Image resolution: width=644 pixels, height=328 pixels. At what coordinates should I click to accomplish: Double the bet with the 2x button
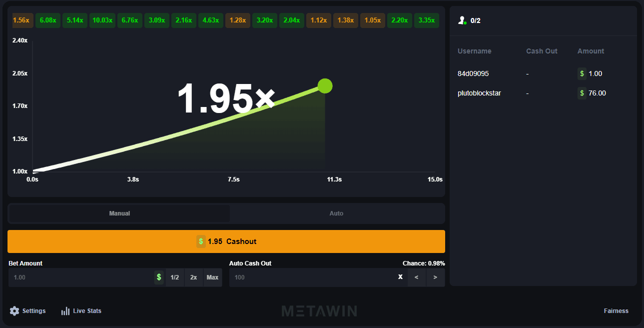(193, 277)
